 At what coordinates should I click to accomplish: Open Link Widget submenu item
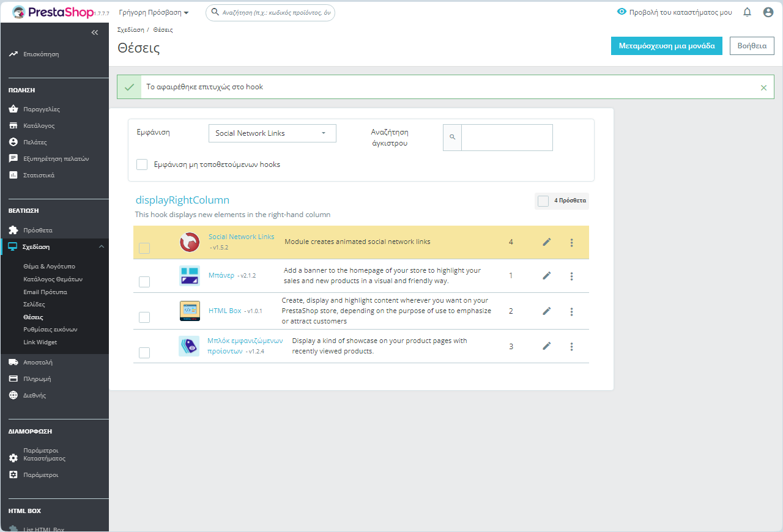tap(40, 342)
